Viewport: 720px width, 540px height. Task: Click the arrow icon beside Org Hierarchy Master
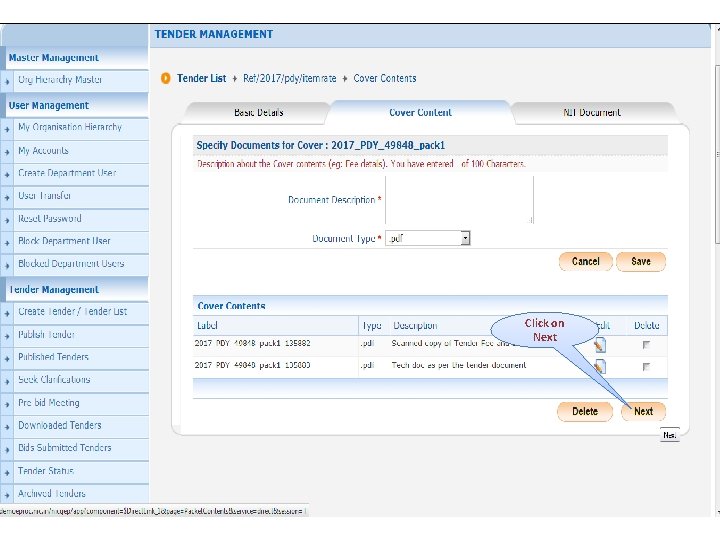[x=7, y=82]
